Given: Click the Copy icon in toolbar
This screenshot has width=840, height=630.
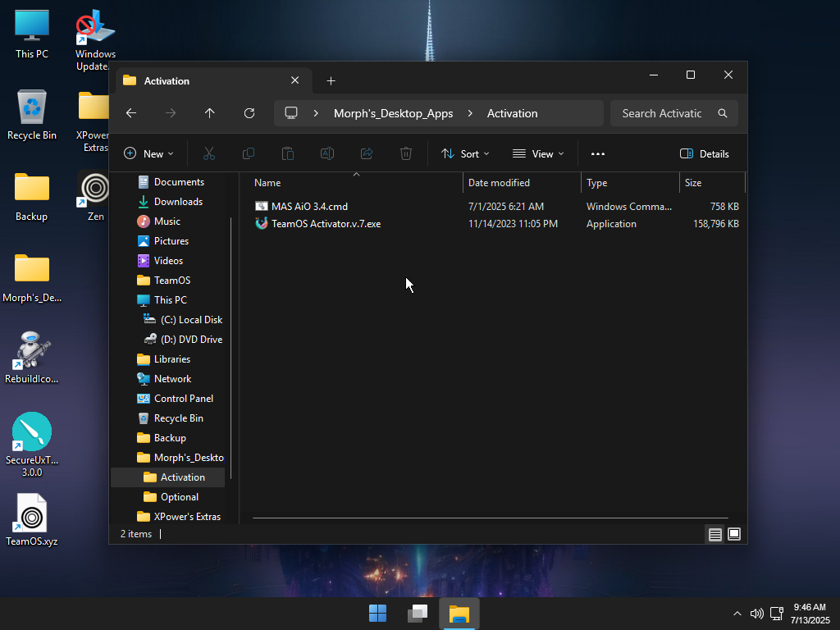Looking at the screenshot, I should 249,153.
